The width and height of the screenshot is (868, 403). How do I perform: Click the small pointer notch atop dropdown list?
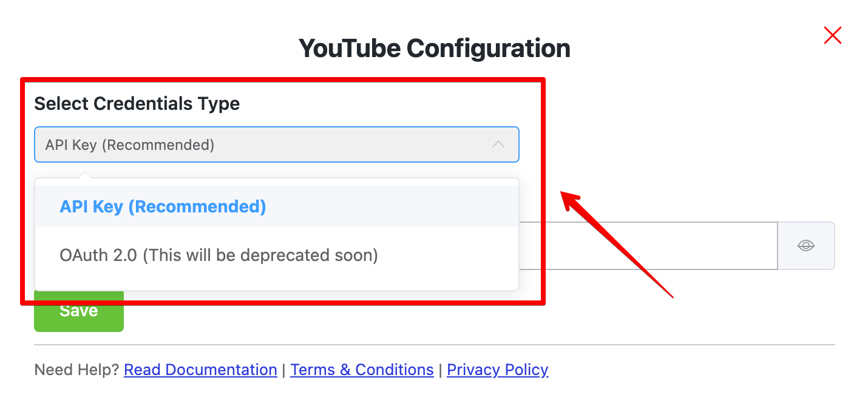tap(86, 176)
